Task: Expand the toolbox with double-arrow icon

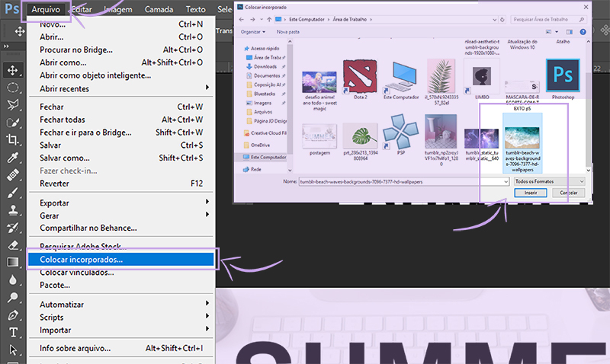Action: [6, 46]
